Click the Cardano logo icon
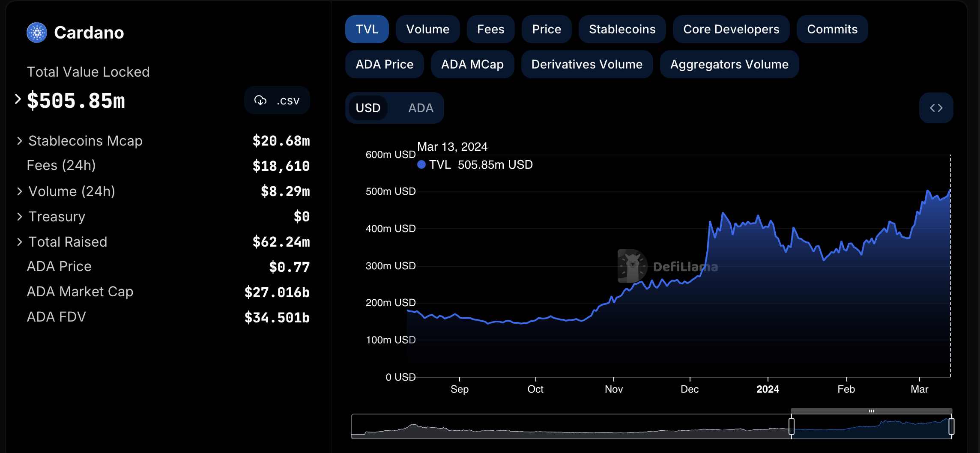980x453 pixels. click(x=37, y=33)
